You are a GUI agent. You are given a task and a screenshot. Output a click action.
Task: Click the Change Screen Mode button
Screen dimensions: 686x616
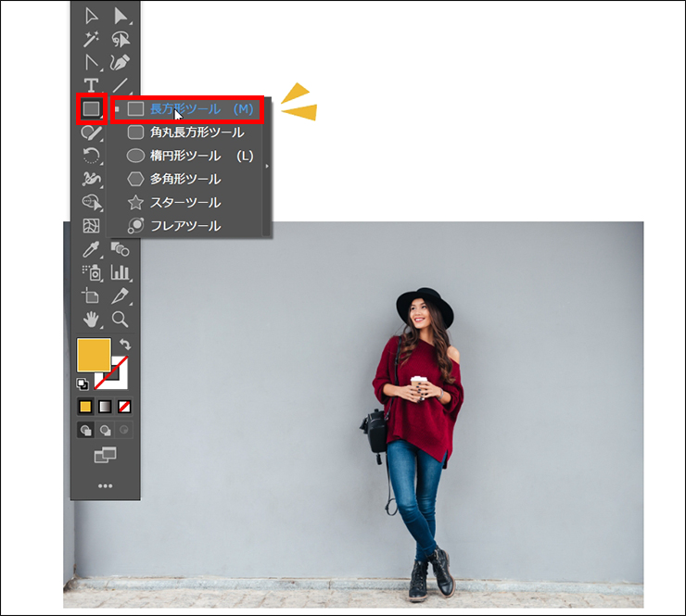point(105,455)
